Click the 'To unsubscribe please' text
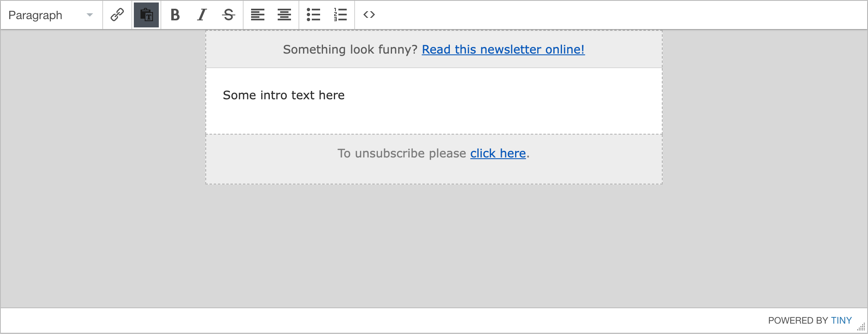Screen dimensions: 868x334 point(401,153)
